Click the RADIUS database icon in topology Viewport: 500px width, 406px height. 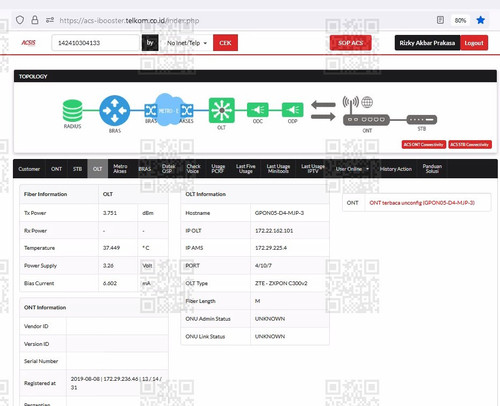pyautogui.click(x=72, y=111)
